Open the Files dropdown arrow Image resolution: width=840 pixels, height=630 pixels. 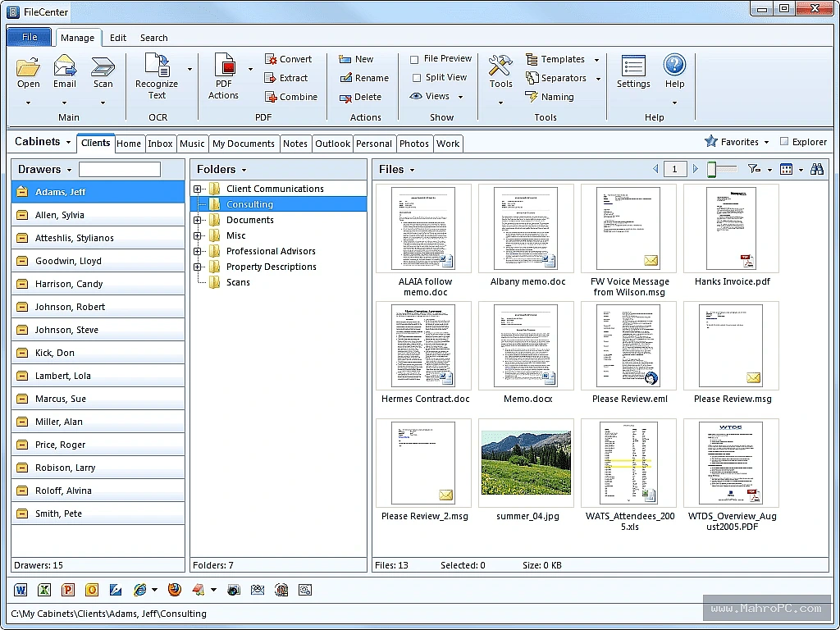412,171
